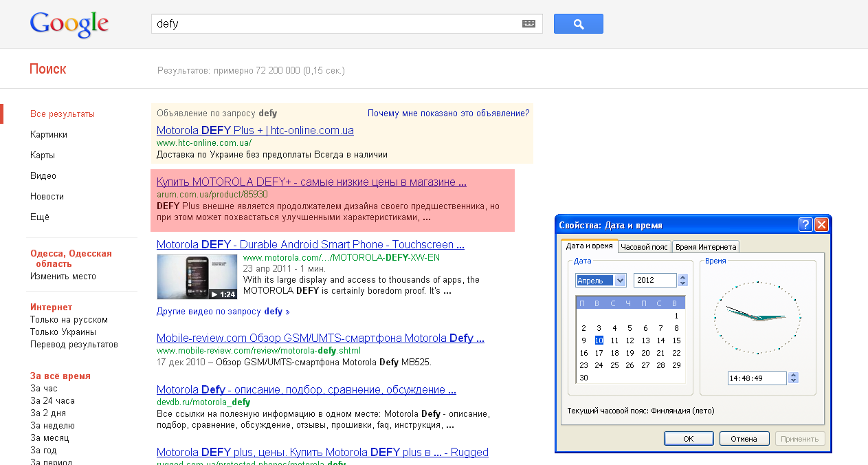868x465 pixels.
Task: Switch to Видео search results
Action: tap(43, 176)
